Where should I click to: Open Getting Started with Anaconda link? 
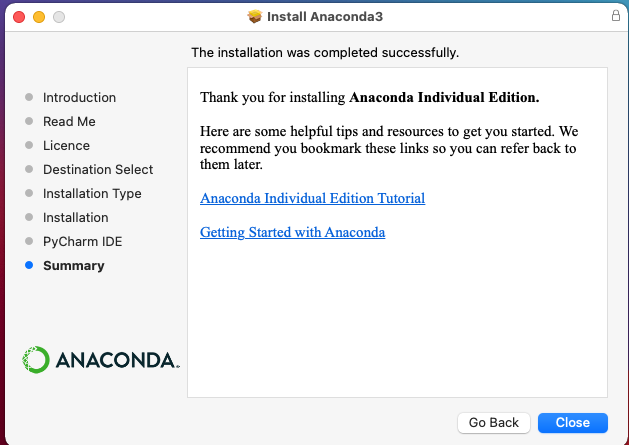click(292, 232)
